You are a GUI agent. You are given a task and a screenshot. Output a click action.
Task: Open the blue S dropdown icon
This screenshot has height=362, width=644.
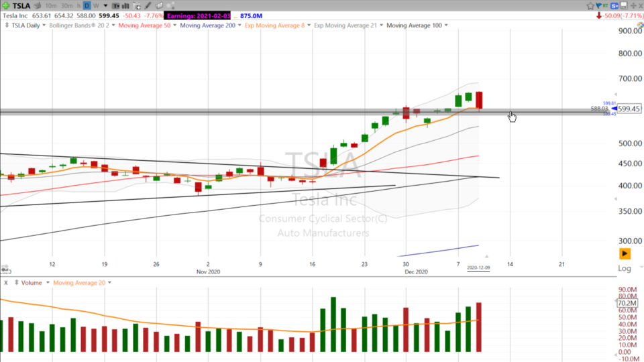pyautogui.click(x=614, y=6)
